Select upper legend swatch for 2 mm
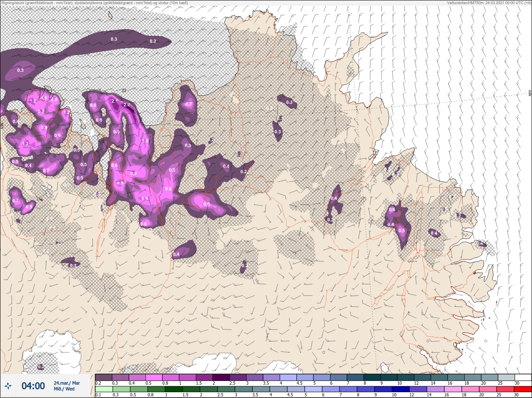 221,377
